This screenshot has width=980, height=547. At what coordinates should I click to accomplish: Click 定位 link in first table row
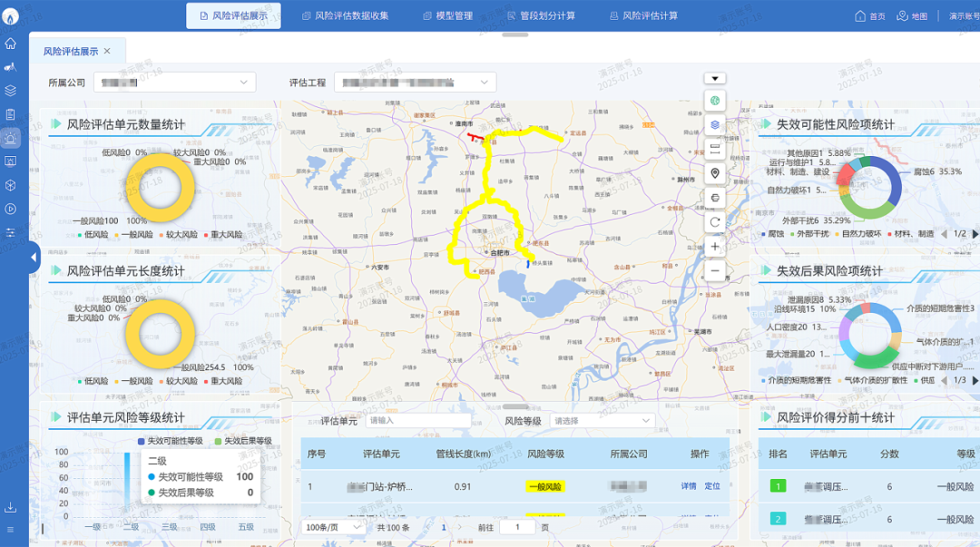(712, 486)
